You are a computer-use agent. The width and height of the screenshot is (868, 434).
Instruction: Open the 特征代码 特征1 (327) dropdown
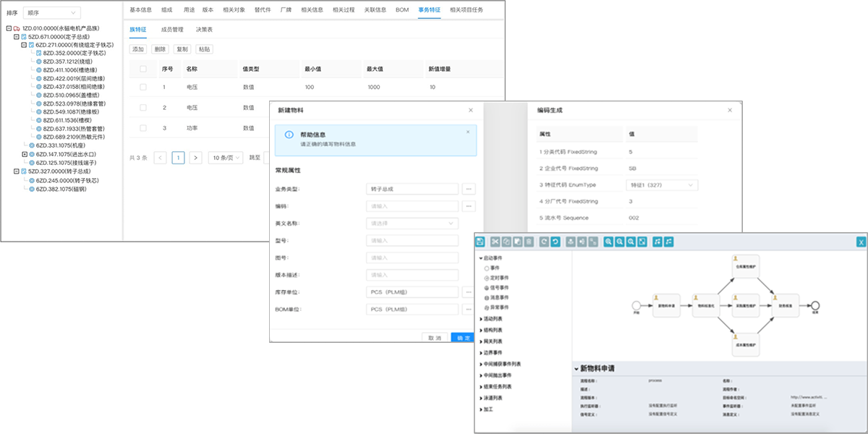coord(661,185)
